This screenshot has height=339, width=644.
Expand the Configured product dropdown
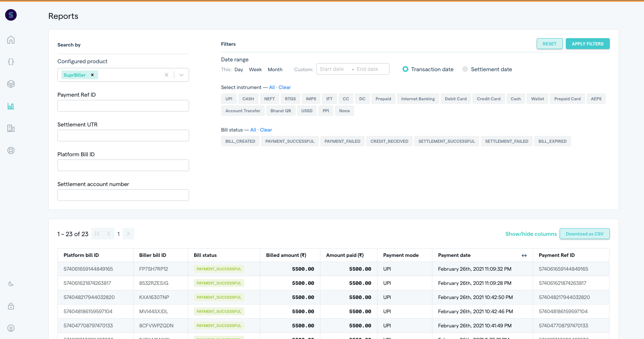click(181, 75)
